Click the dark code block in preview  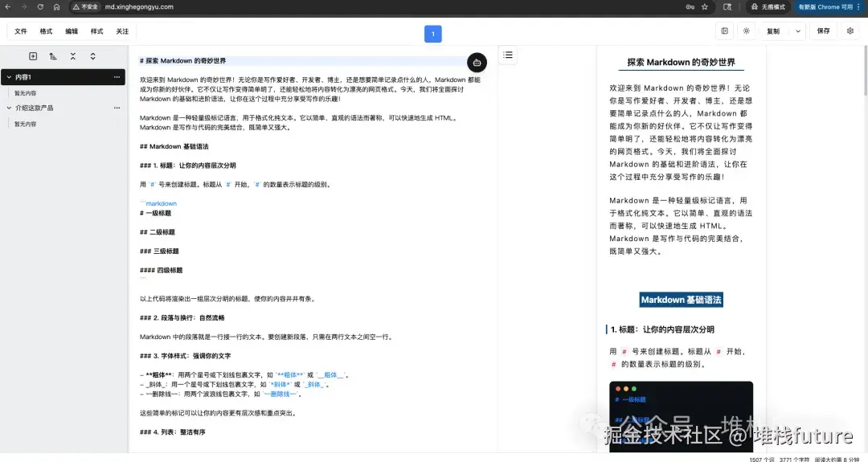(x=681, y=416)
